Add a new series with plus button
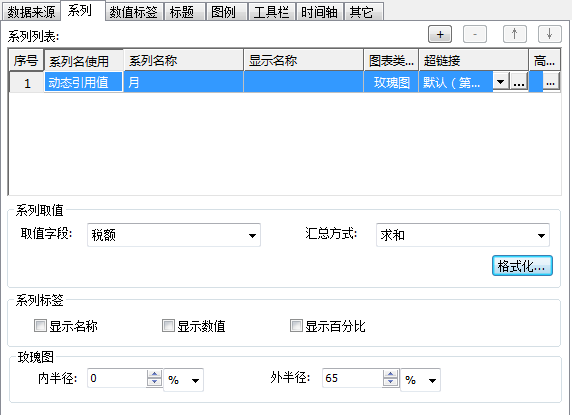572x415 pixels. pos(440,34)
